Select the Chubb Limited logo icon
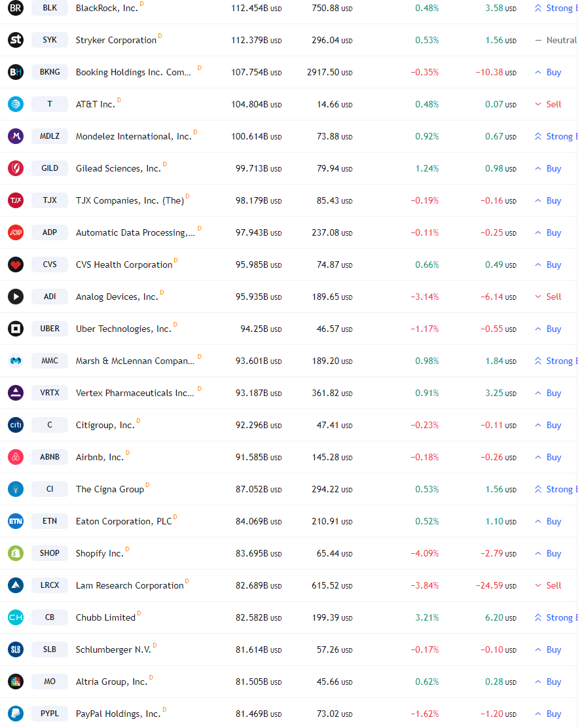This screenshot has height=728, width=578. (16, 617)
